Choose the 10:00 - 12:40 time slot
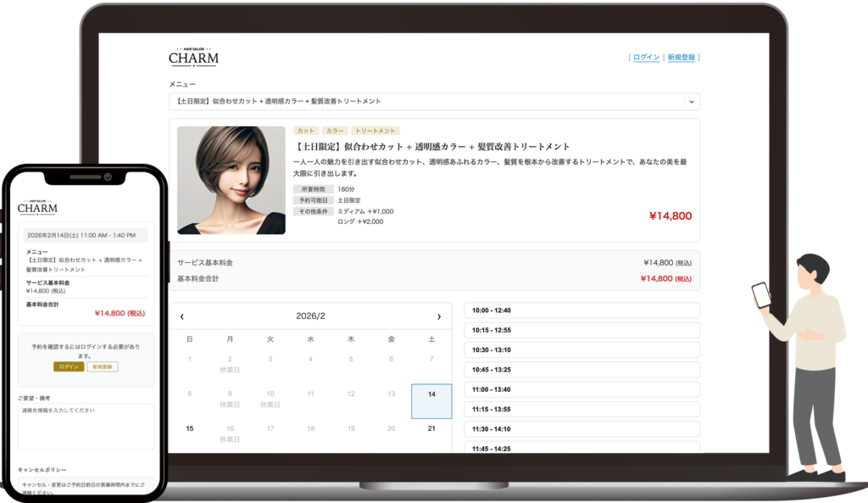This screenshot has width=868, height=503. coord(581,310)
